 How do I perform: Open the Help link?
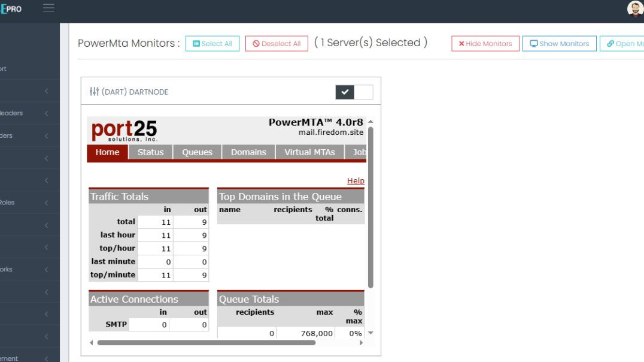click(356, 181)
